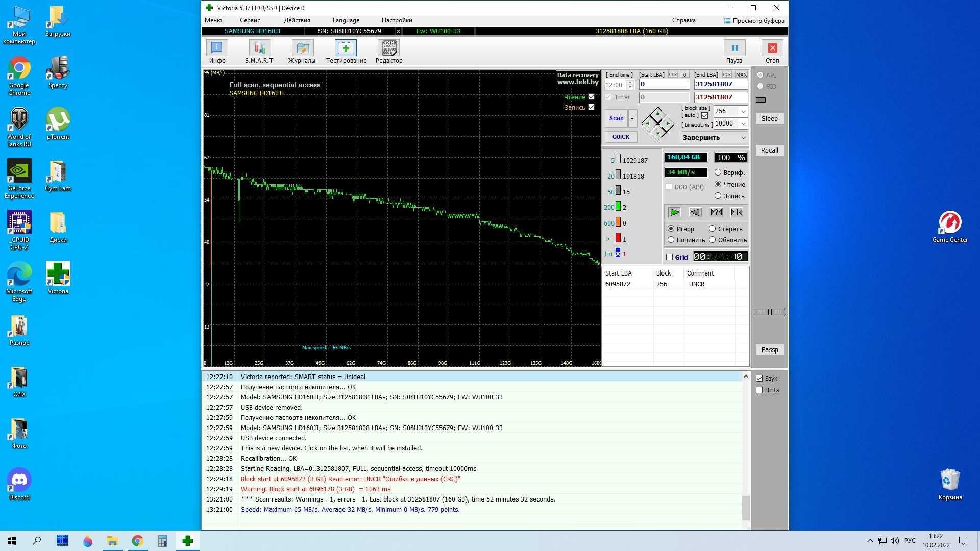
Task: Open the Журналы (Logs) panel
Action: tap(302, 51)
